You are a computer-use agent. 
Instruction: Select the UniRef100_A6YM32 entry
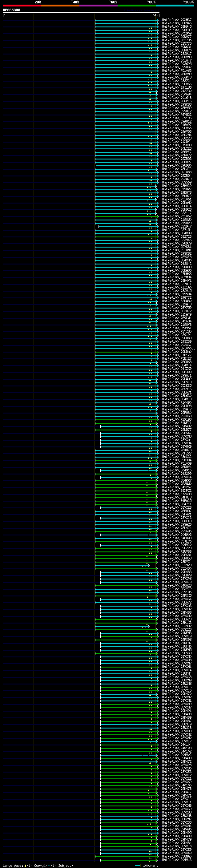(x=177, y=115)
